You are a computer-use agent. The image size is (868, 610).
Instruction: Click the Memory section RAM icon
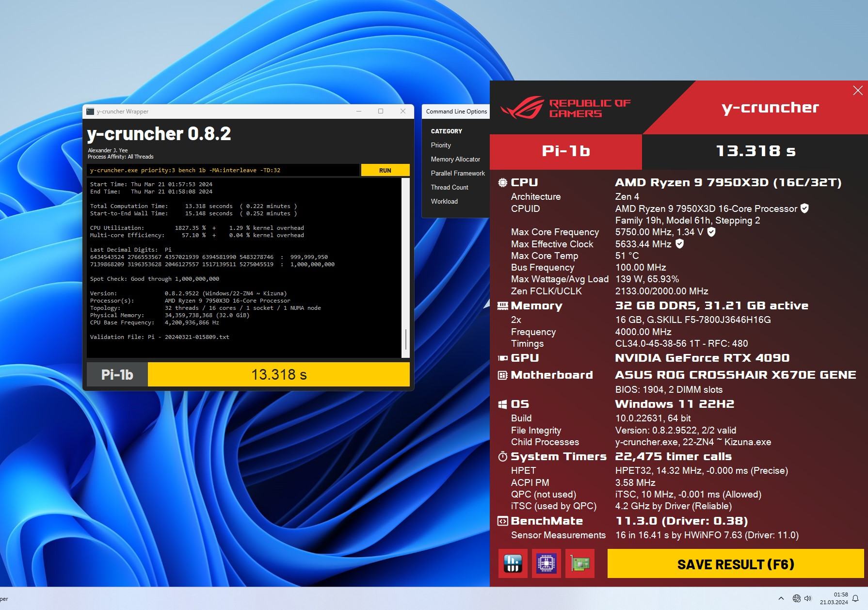tap(503, 306)
